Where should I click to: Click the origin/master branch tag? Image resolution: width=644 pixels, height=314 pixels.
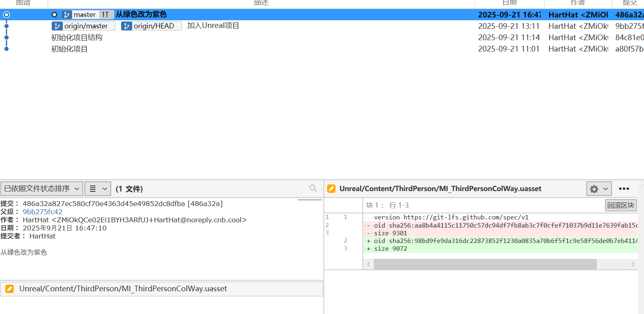[x=84, y=26]
